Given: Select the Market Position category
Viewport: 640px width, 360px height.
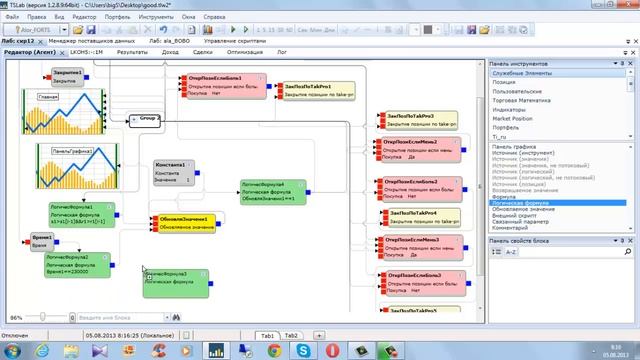Looking at the screenshot, I should pos(512,119).
